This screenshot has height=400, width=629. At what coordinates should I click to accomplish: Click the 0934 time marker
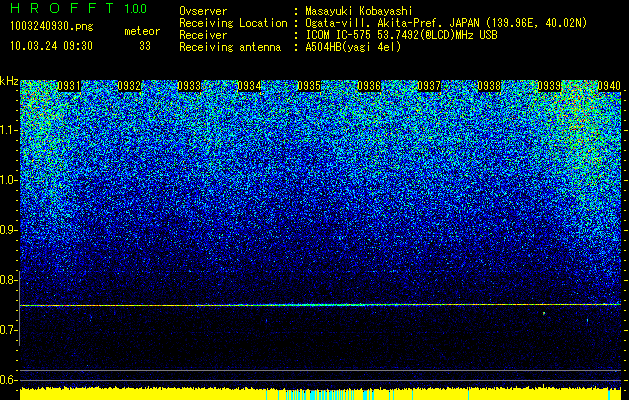249,86
